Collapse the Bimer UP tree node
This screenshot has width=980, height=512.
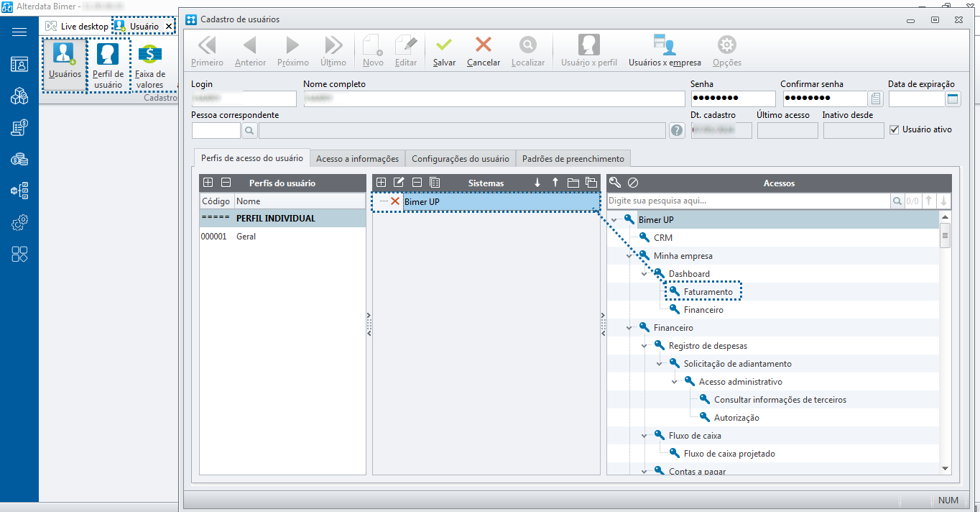(614, 220)
